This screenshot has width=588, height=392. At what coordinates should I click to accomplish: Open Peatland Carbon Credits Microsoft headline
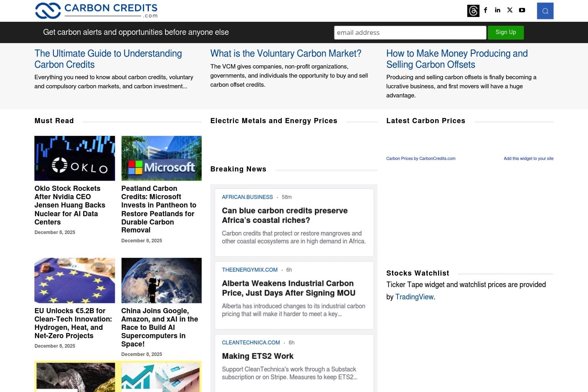(x=159, y=209)
